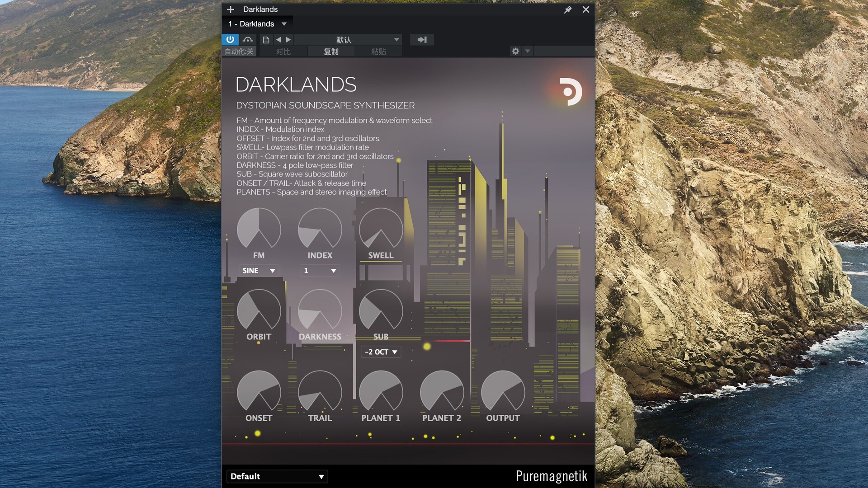The image size is (868, 488).
Task: Click the SWELL label text
Action: coord(381,255)
